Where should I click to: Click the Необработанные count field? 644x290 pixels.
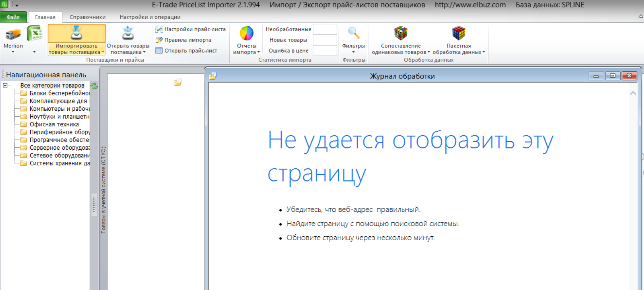click(x=325, y=29)
